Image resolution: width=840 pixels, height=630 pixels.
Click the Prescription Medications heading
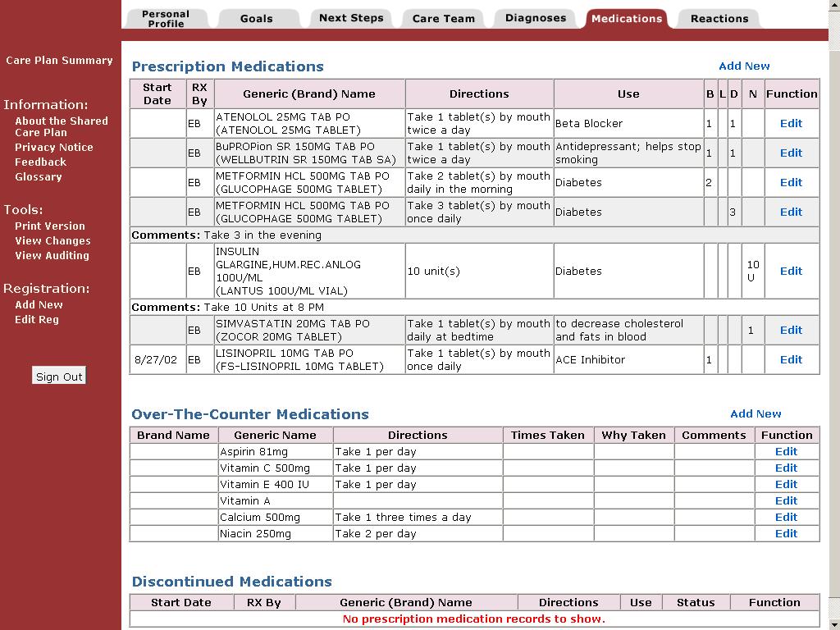(x=228, y=66)
